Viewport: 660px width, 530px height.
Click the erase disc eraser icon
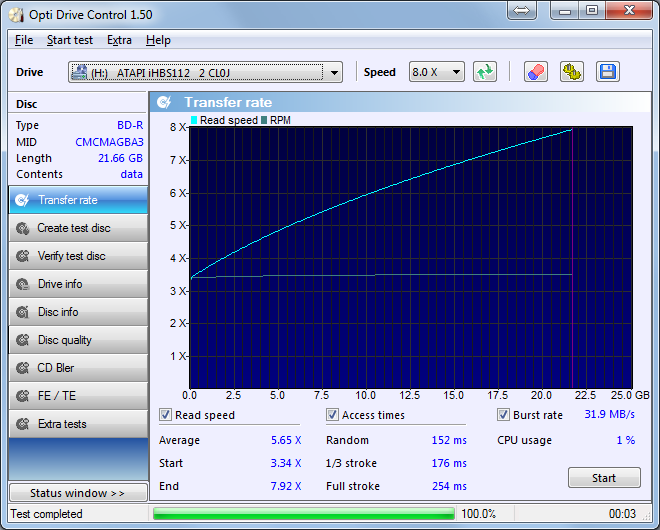click(x=535, y=72)
